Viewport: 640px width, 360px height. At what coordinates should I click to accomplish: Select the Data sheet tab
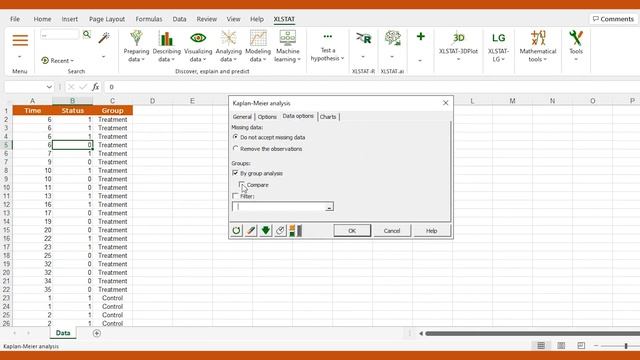pos(63,333)
